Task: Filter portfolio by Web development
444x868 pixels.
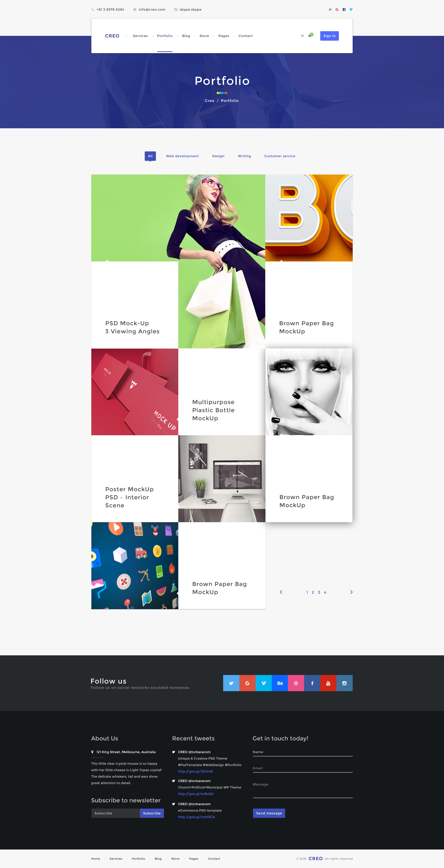Action: (182, 156)
